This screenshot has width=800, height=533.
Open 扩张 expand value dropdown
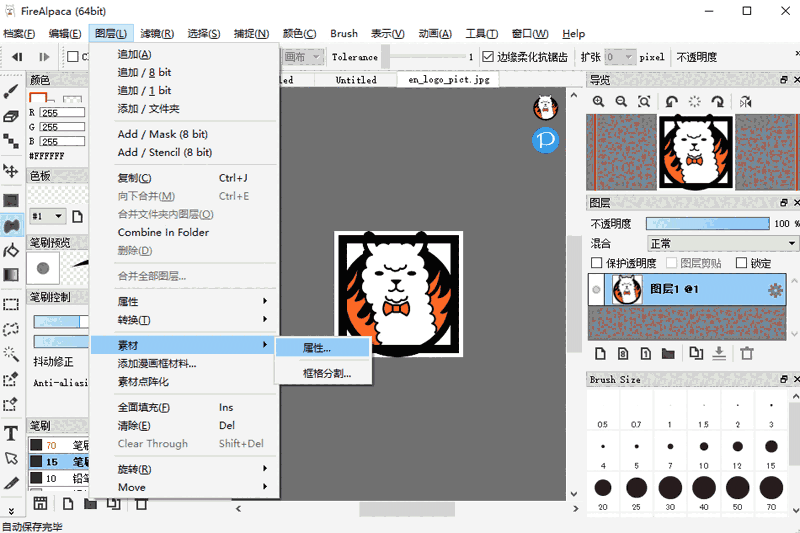click(x=620, y=57)
